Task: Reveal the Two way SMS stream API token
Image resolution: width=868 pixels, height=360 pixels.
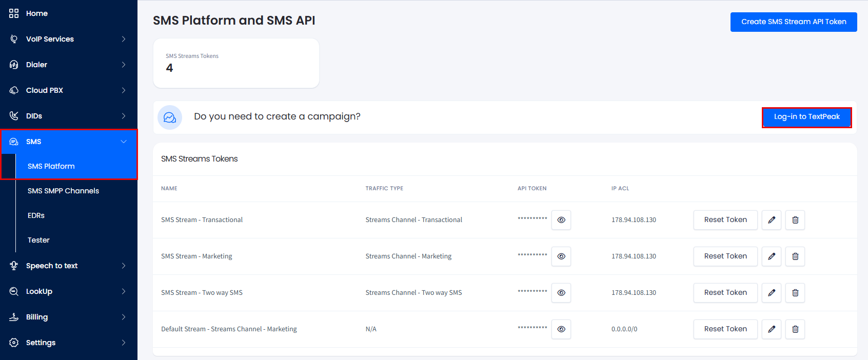Action: pos(561,293)
